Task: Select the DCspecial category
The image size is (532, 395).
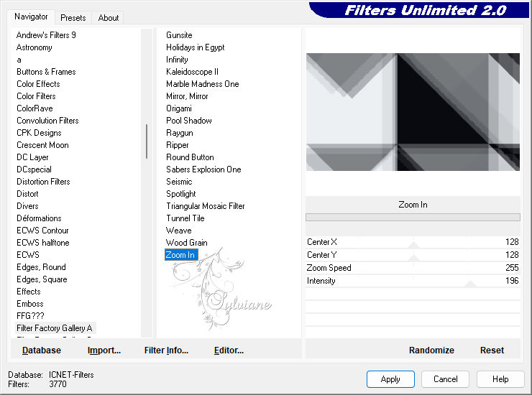Action: click(35, 169)
